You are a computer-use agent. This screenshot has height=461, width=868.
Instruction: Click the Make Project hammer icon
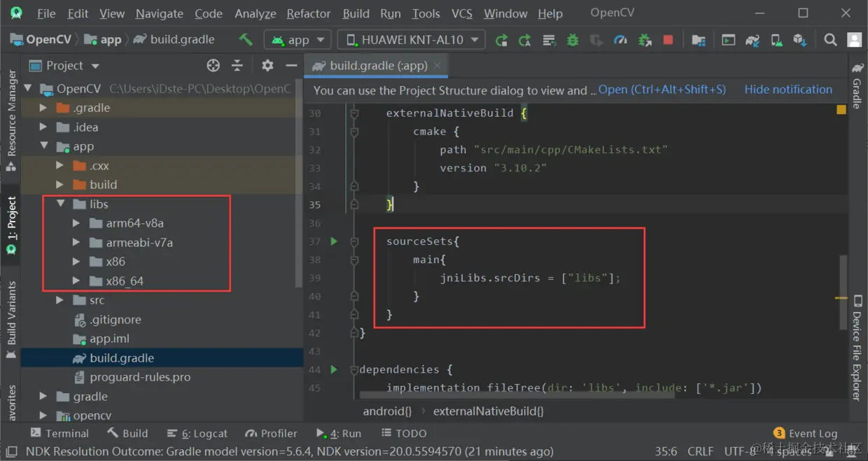coord(246,40)
